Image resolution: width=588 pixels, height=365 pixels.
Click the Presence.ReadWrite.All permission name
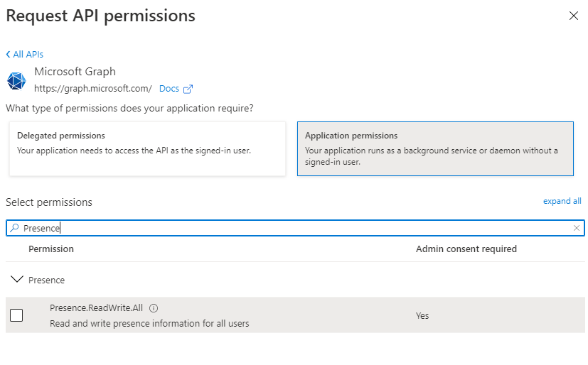pyautogui.click(x=97, y=307)
